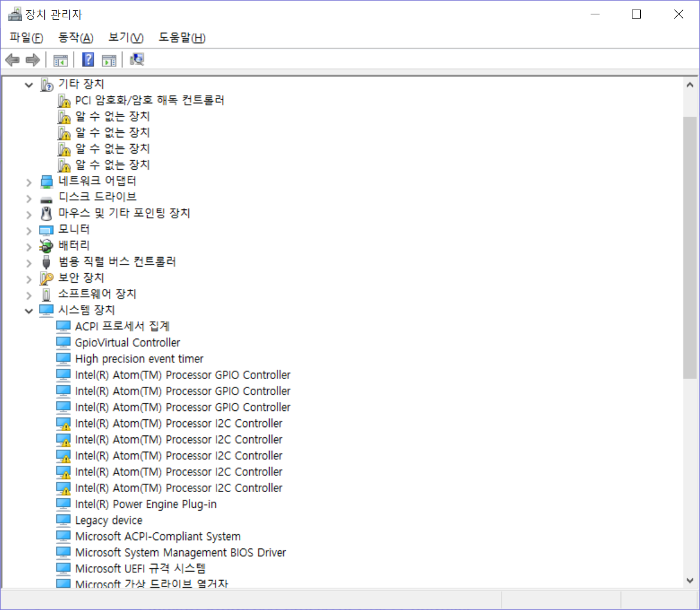Select the 모니터 label
The image size is (700, 610).
(x=74, y=229)
